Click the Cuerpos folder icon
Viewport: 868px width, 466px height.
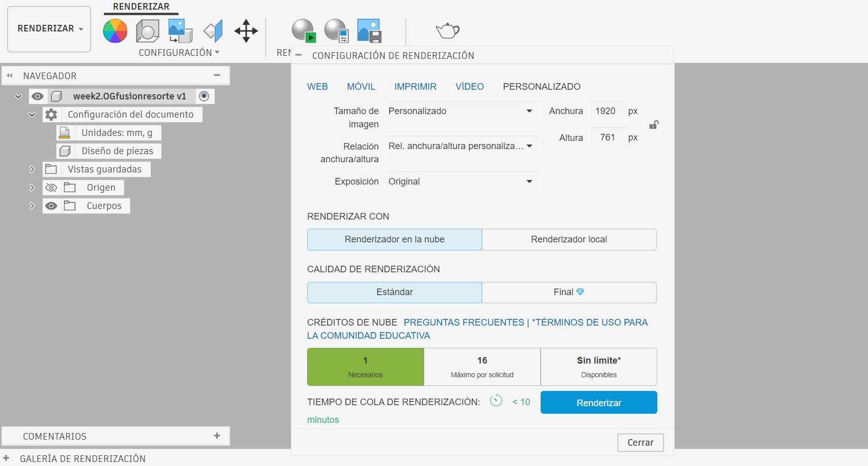pos(70,206)
